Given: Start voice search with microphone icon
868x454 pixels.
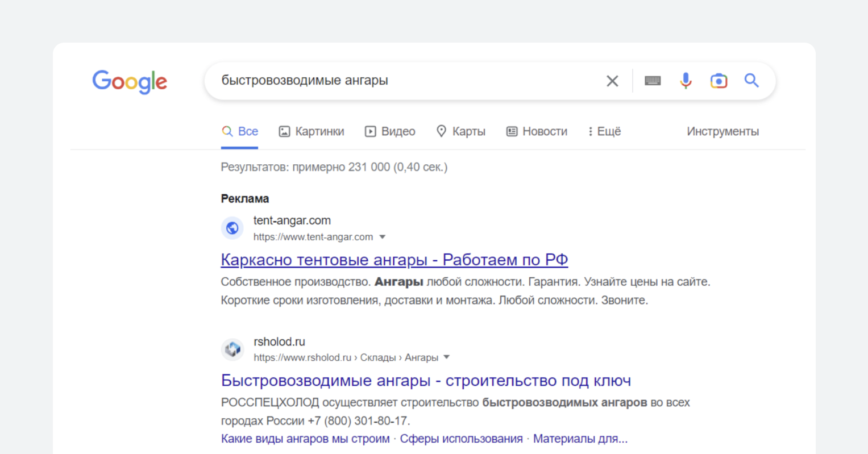Looking at the screenshot, I should (686, 81).
